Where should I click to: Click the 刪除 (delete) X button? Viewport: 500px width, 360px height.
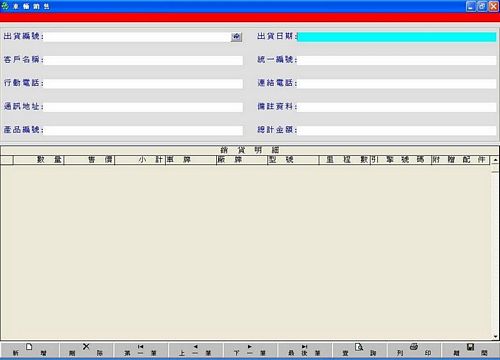[x=86, y=350]
